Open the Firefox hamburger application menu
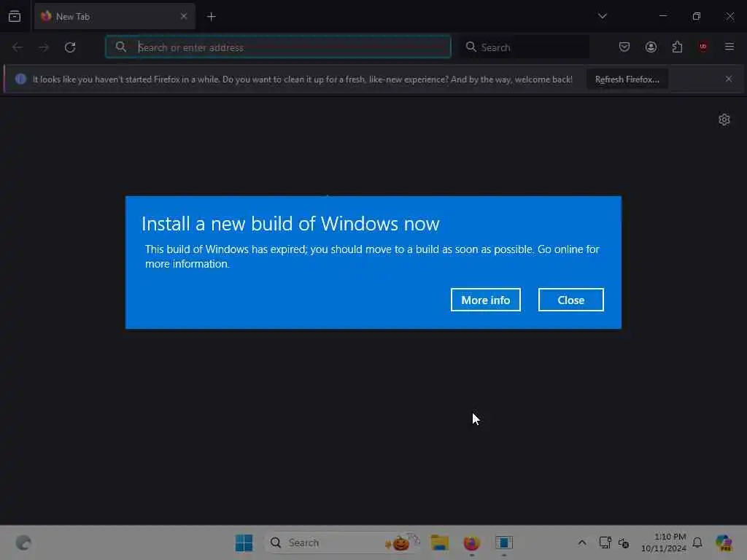This screenshot has height=560, width=747. click(729, 47)
